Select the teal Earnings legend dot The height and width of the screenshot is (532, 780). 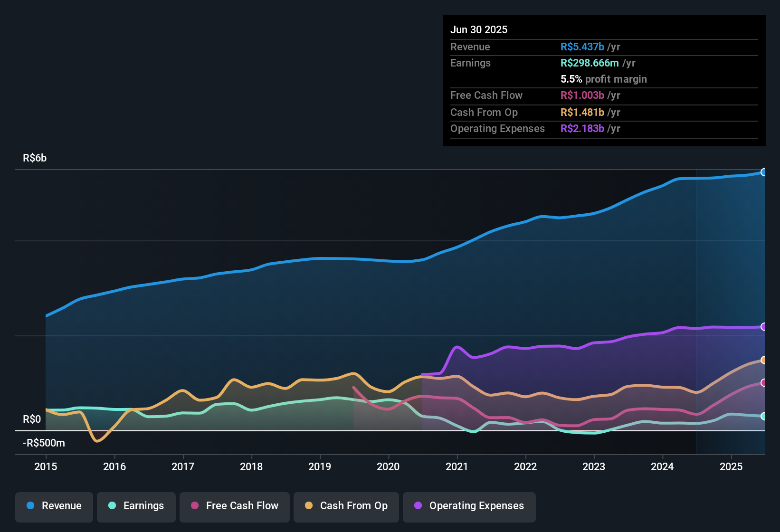coord(112,506)
